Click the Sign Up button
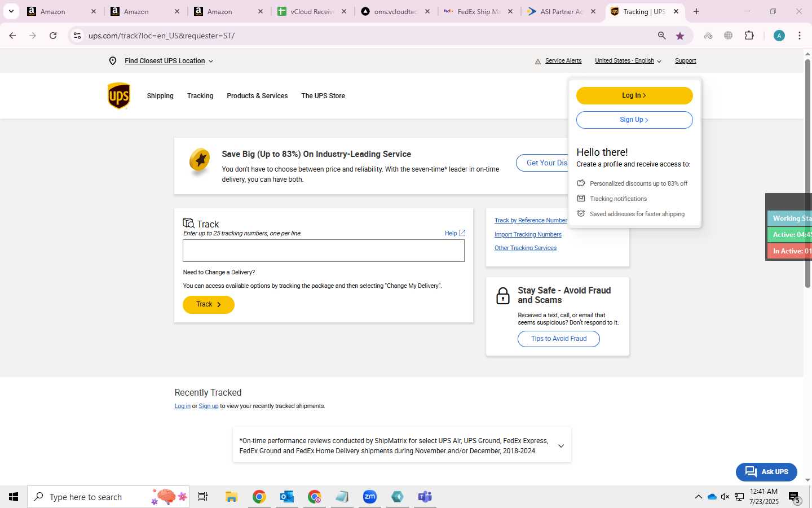 [634, 120]
